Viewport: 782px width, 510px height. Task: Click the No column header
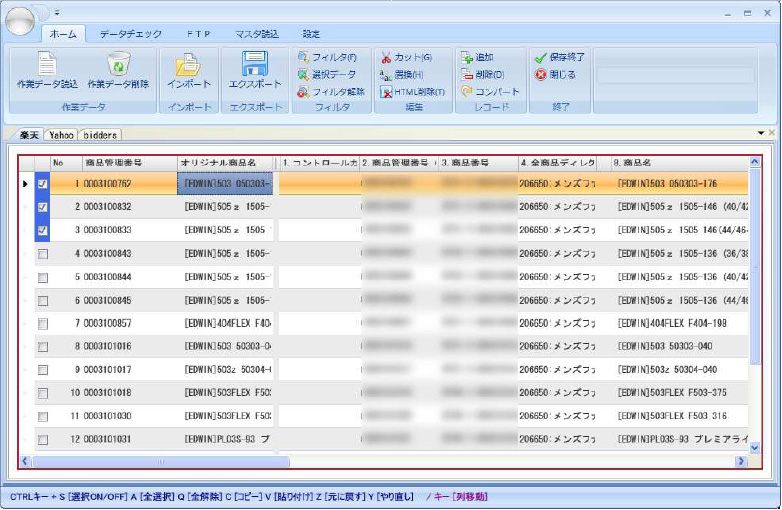66,163
